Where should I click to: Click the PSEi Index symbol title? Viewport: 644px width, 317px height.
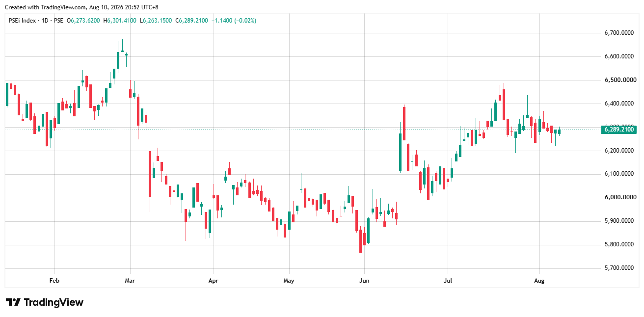[23, 21]
